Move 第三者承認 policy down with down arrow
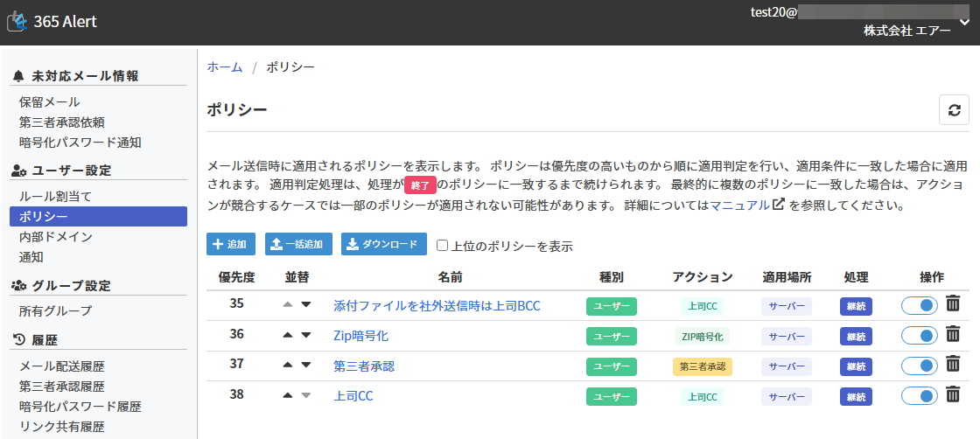The image size is (980, 439). (x=305, y=366)
